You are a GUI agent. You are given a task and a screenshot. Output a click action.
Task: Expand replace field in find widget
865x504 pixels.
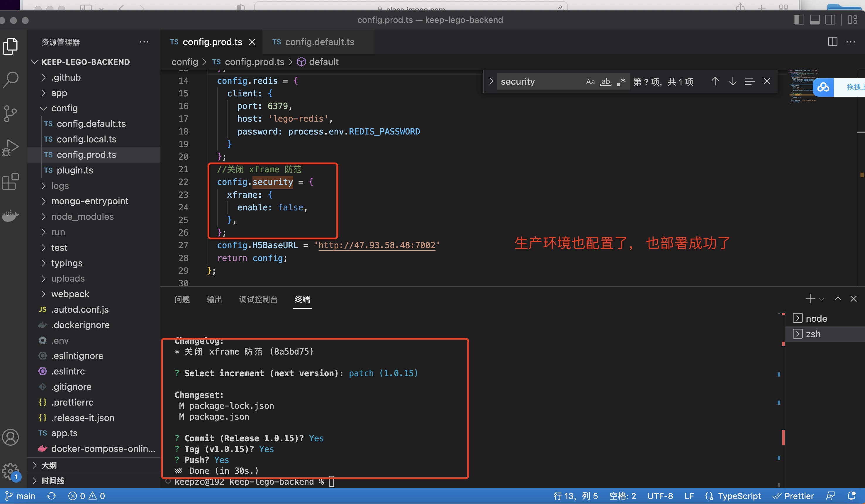pyautogui.click(x=491, y=81)
